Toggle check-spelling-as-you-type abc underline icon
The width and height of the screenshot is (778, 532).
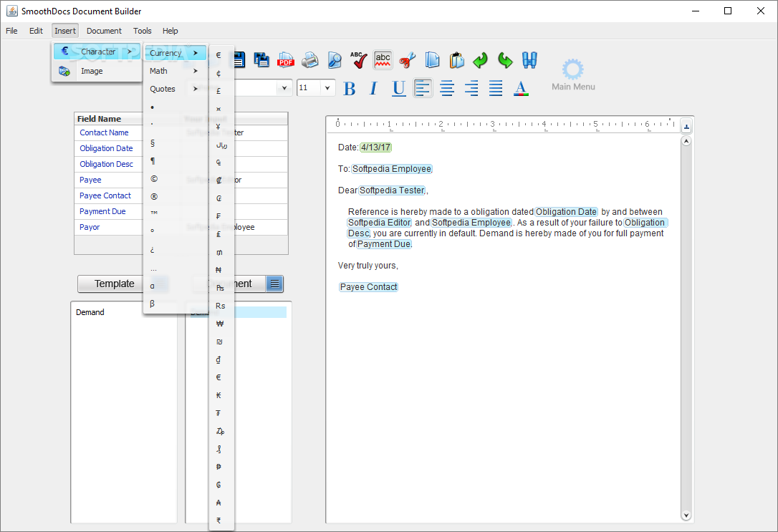tap(383, 60)
